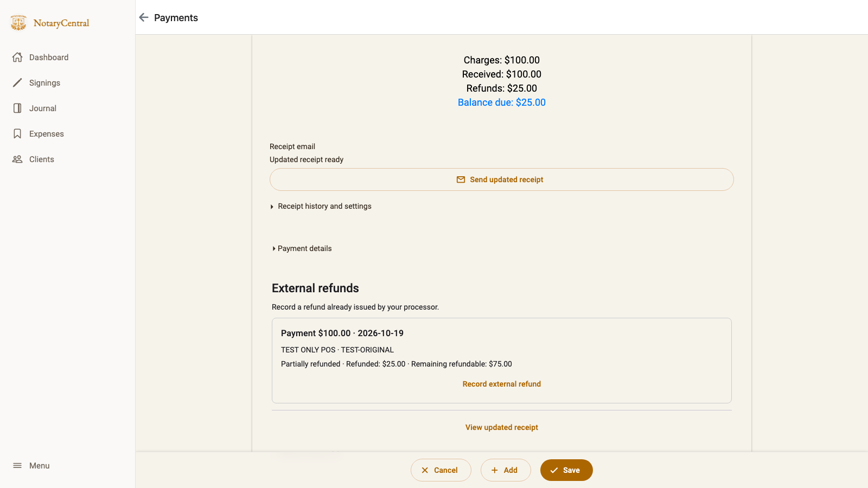Click the Clients people icon
This screenshot has height=488, width=868.
tap(17, 159)
